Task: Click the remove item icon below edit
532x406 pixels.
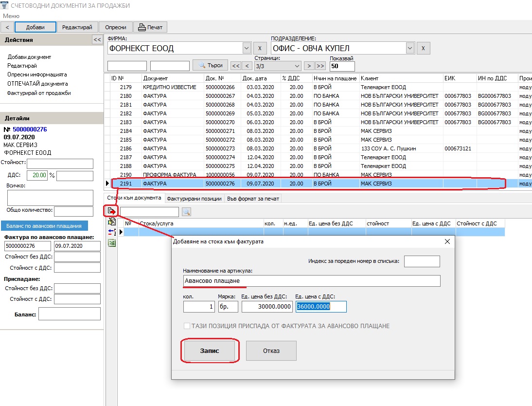Action: pos(111,232)
